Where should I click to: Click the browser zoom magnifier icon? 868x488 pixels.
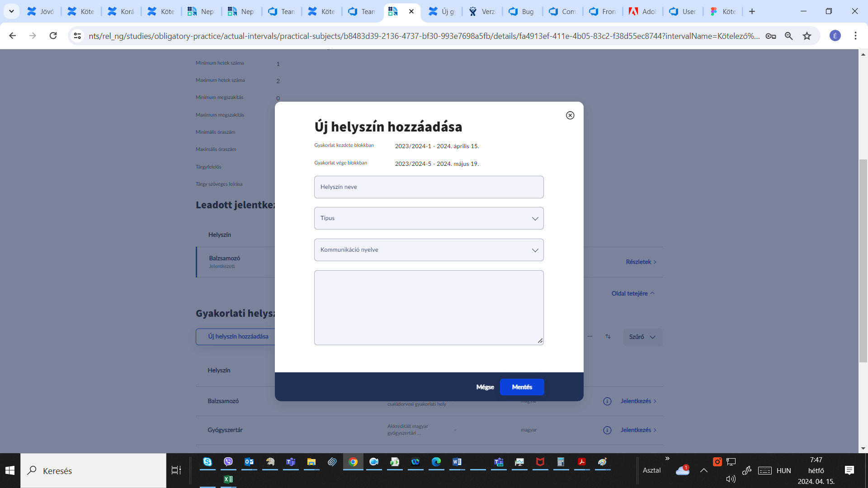coord(789,36)
